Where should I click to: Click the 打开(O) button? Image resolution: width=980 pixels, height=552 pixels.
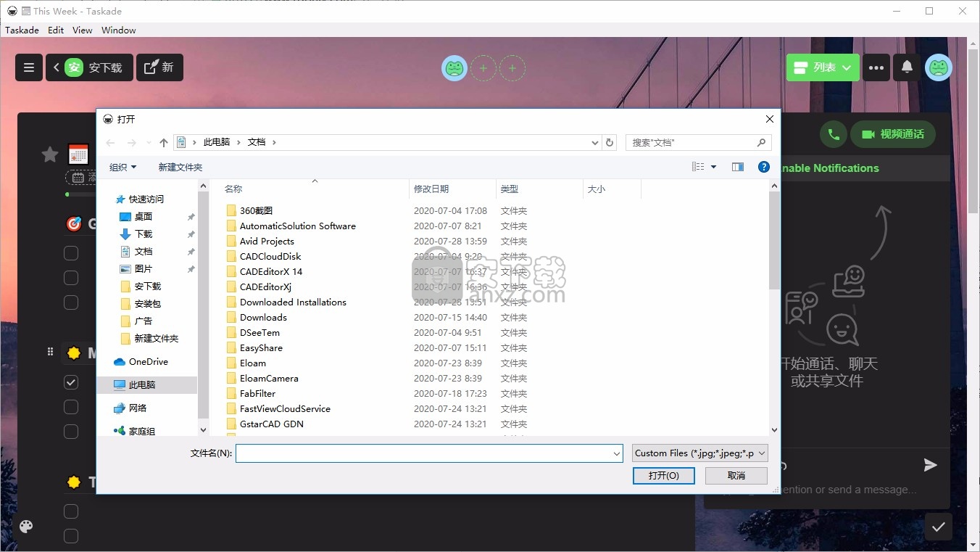point(664,476)
